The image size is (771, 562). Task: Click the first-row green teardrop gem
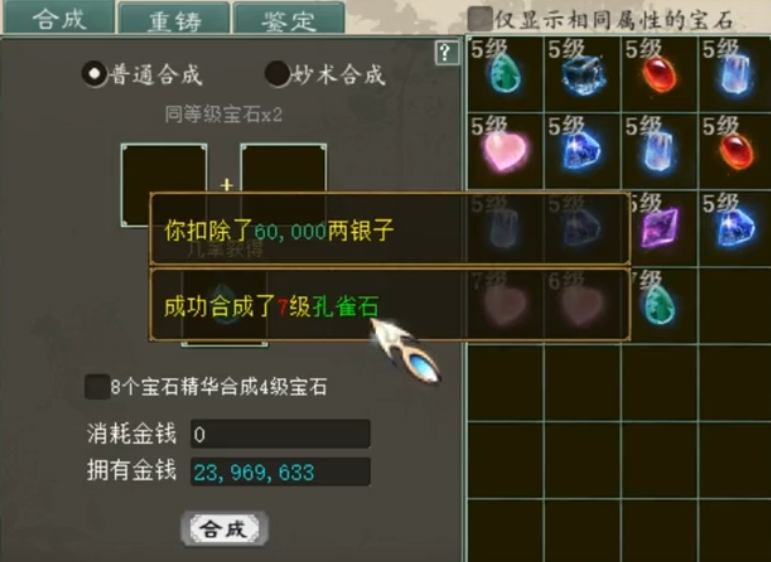(x=505, y=74)
